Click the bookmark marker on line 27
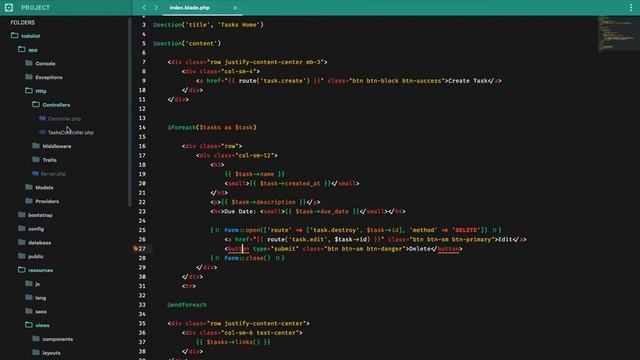 point(135,248)
